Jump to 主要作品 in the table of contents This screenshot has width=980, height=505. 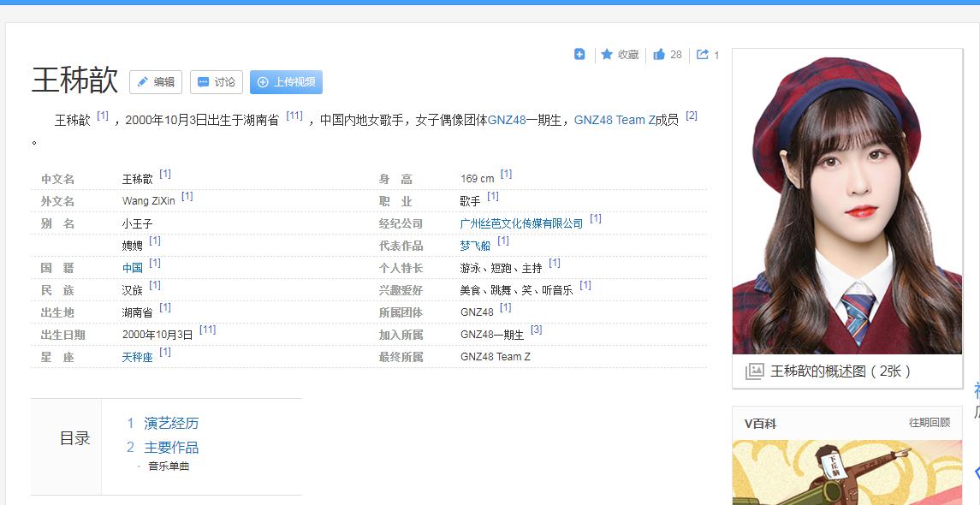171,447
